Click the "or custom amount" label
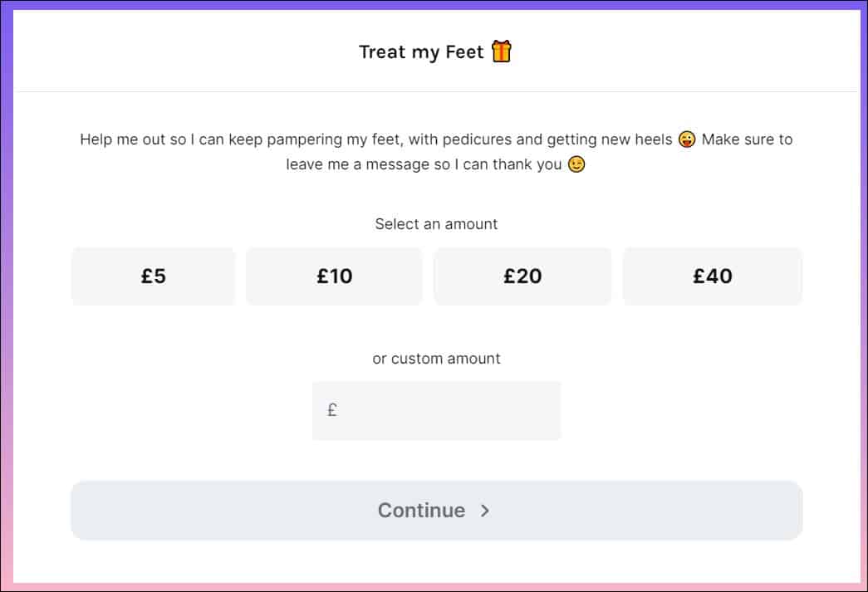This screenshot has width=868, height=592. click(436, 359)
